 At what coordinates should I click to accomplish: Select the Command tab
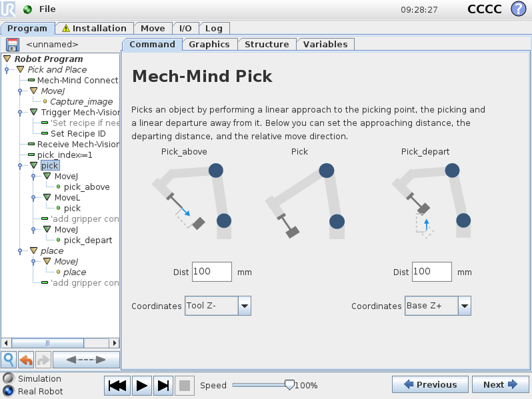153,45
